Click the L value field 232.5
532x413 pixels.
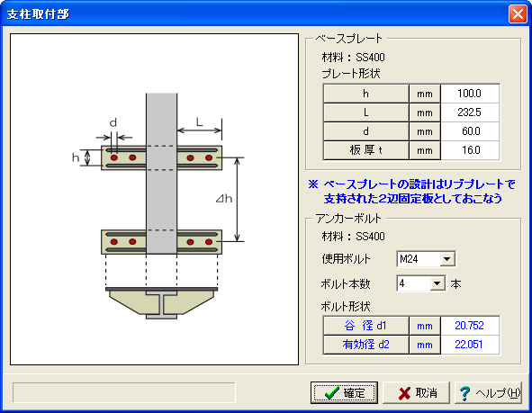[x=470, y=112]
